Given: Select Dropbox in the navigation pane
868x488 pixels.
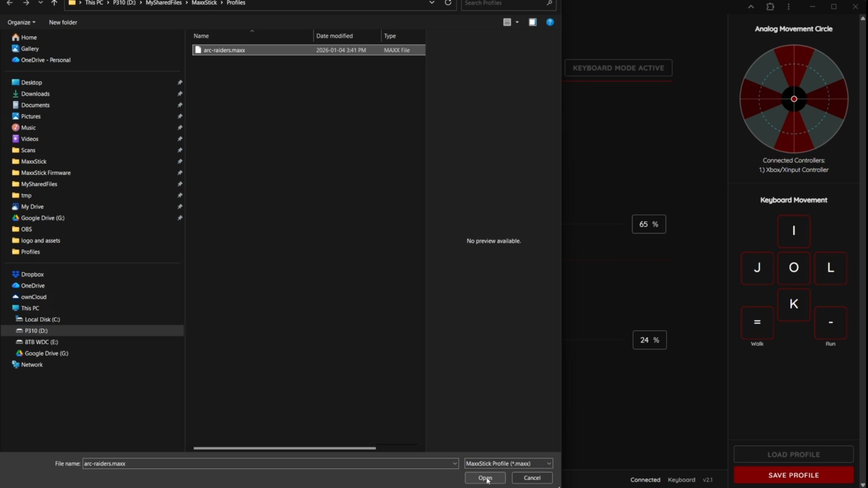Looking at the screenshot, I should pos(28,275).
